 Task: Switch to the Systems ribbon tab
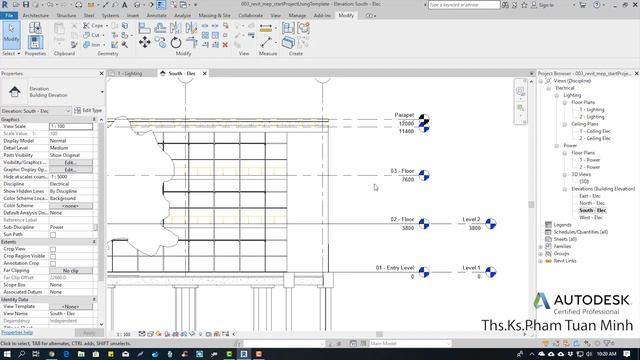[x=110, y=16]
